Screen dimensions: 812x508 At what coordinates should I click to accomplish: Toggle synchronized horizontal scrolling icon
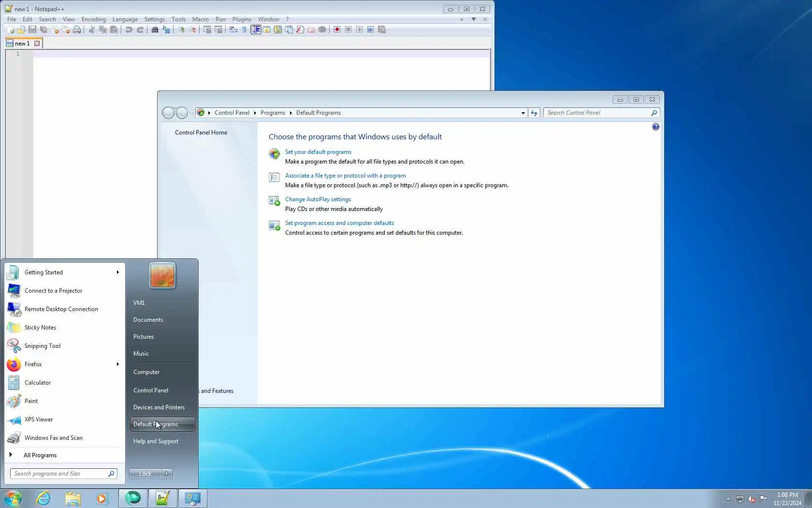click(x=218, y=30)
